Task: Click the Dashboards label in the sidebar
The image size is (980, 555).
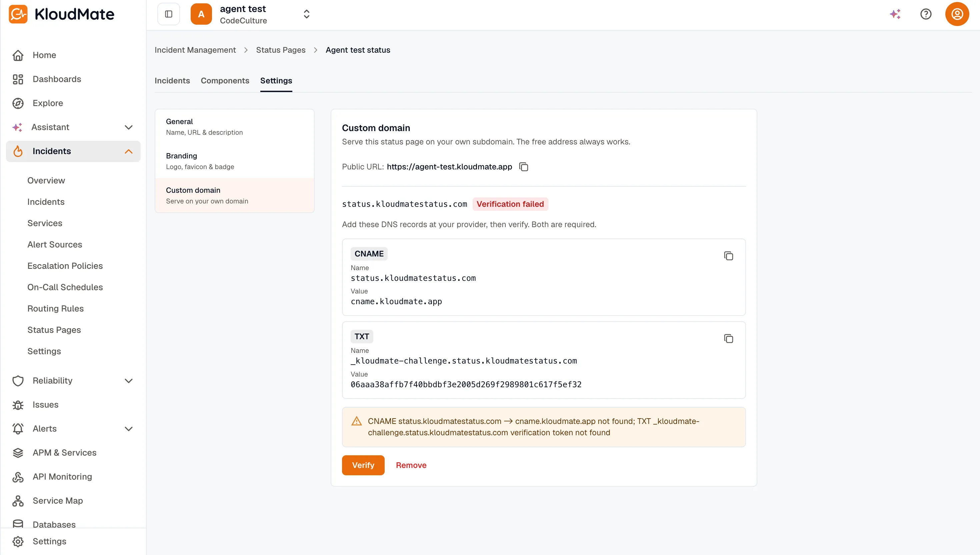Action: click(x=57, y=79)
